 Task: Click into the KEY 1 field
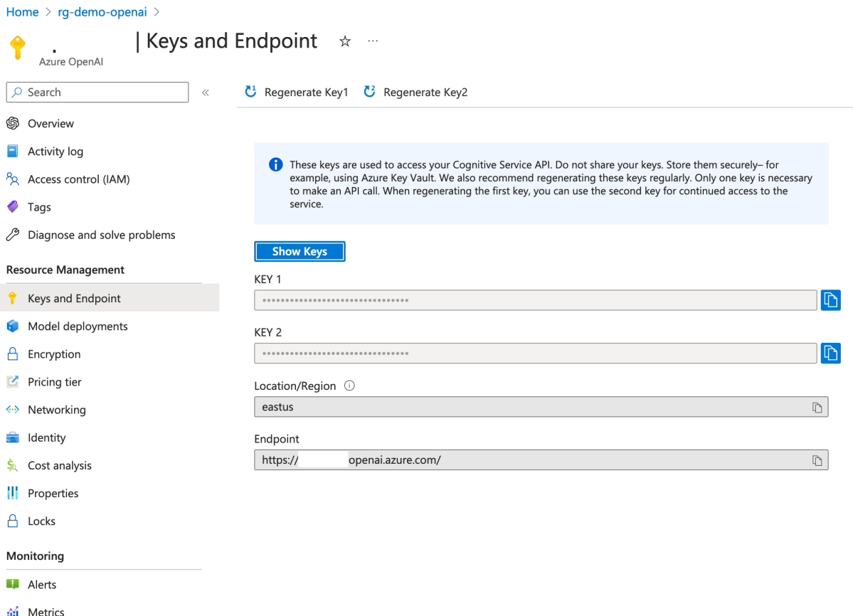(x=535, y=300)
